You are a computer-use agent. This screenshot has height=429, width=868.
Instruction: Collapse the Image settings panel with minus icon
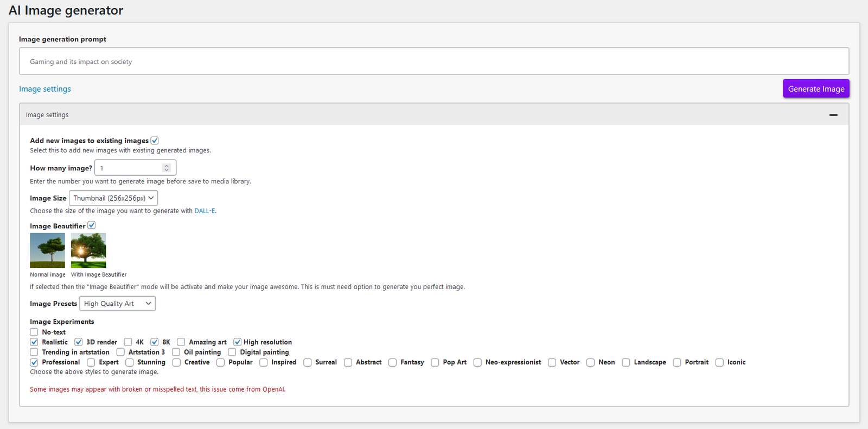click(833, 115)
